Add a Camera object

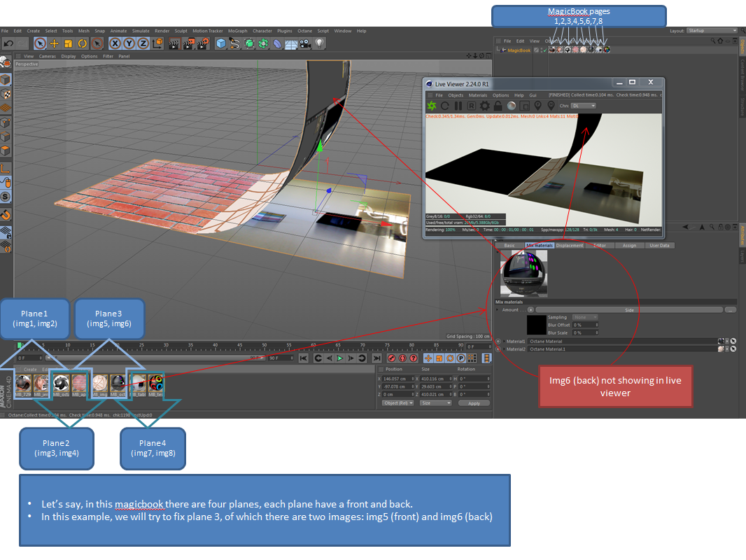coord(305,44)
